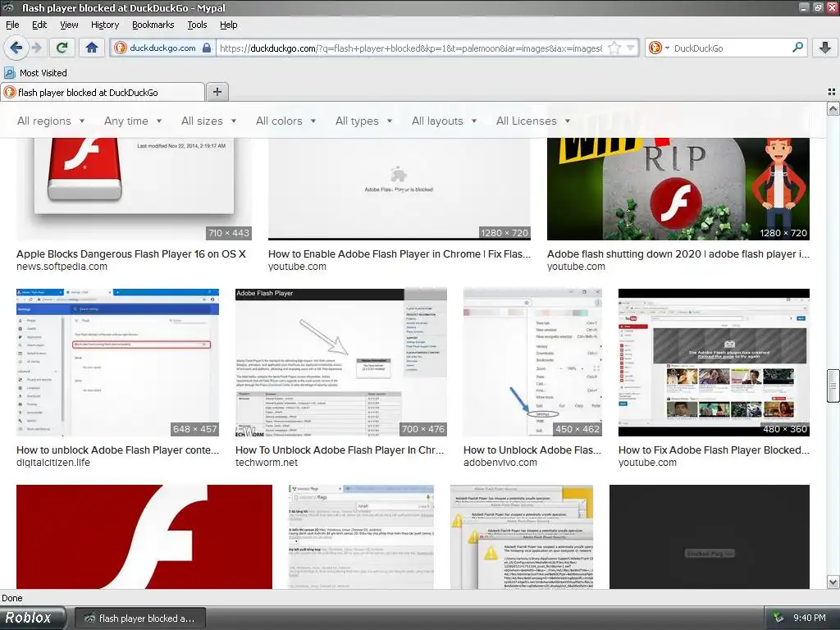This screenshot has width=840, height=630.
Task: Click the digitalcitizen.life source text
Action: pos(53,463)
